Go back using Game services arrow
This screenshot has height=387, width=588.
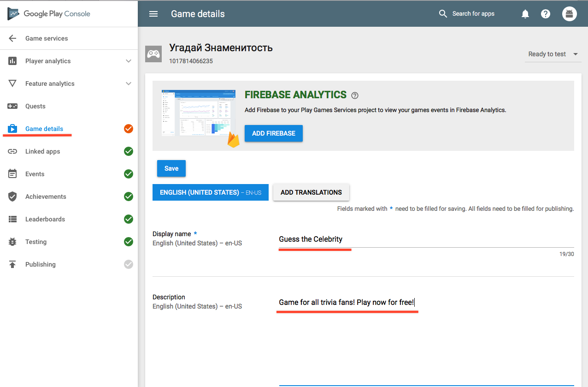pyautogui.click(x=12, y=38)
